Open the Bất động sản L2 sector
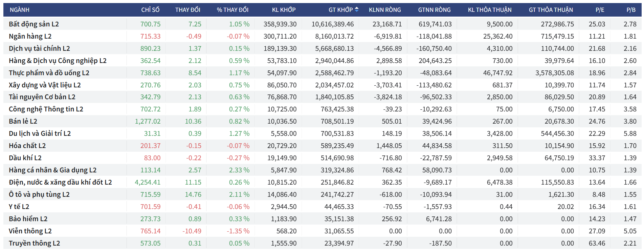Screen dimensions: 644x252 coord(34,24)
